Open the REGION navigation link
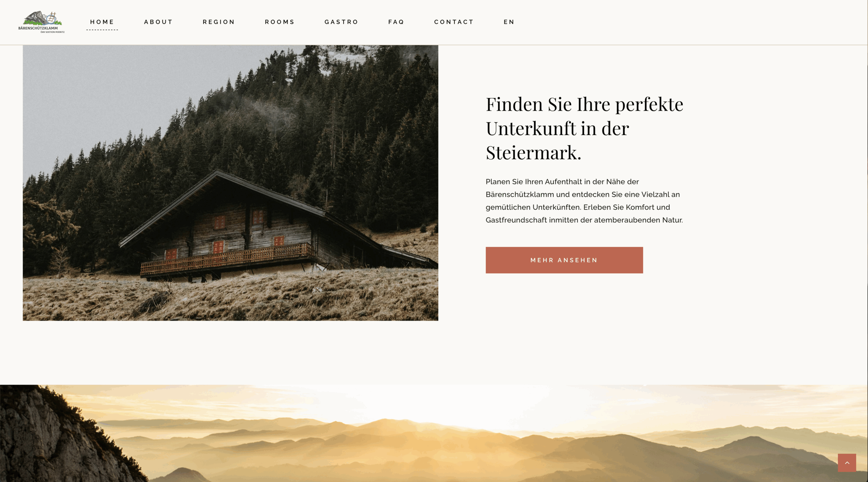Image resolution: width=868 pixels, height=482 pixels. coord(219,22)
